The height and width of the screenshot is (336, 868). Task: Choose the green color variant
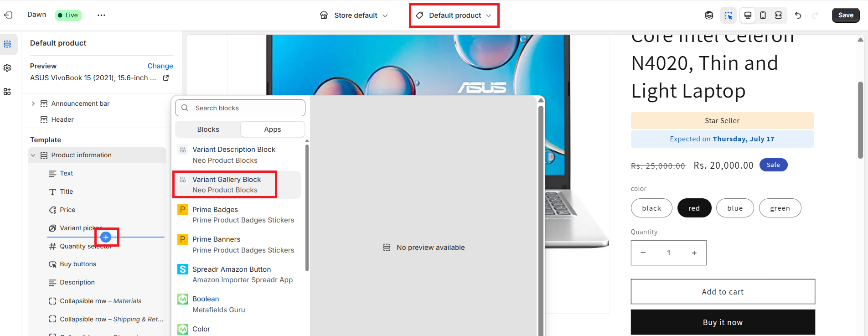pyautogui.click(x=780, y=208)
